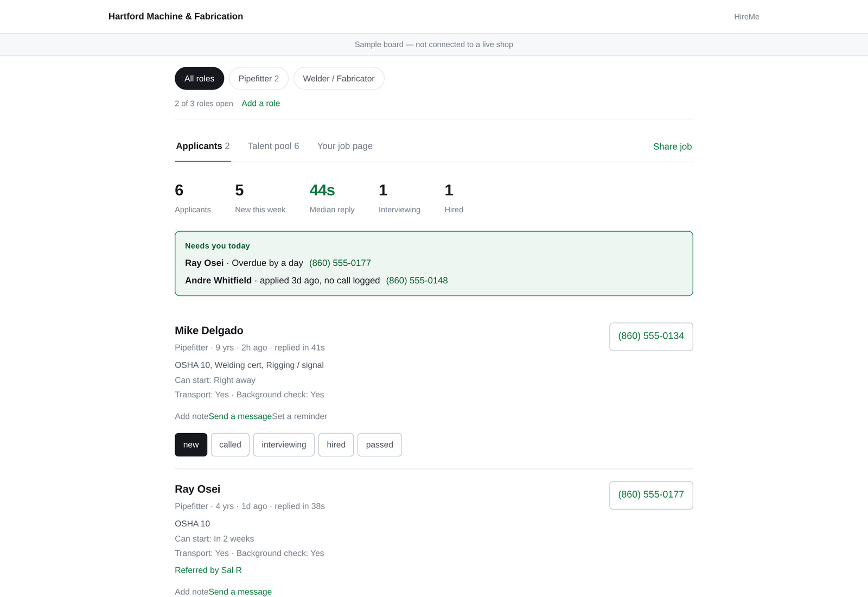Viewport: 868px width, 597px height.
Task: Set a reminder for Mike Delgado
Action: click(x=299, y=416)
